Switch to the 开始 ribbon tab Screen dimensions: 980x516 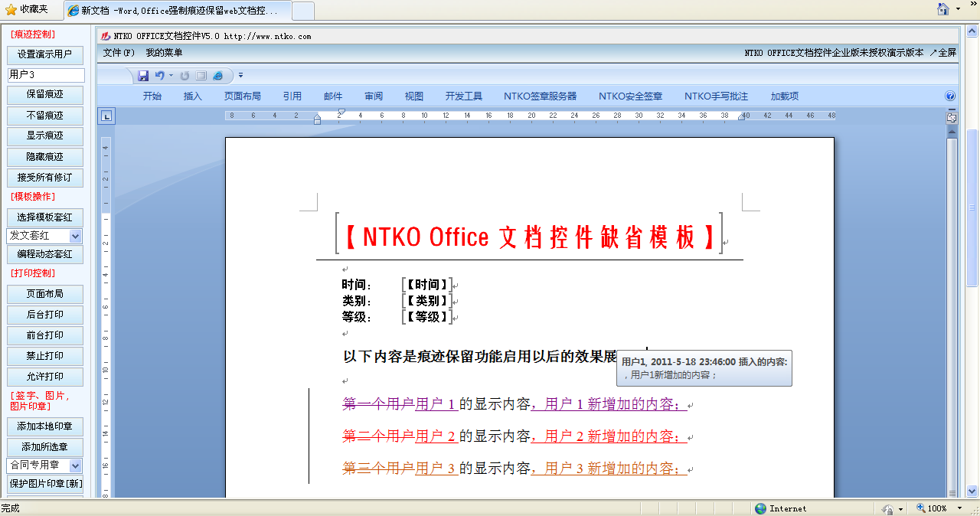coord(152,96)
